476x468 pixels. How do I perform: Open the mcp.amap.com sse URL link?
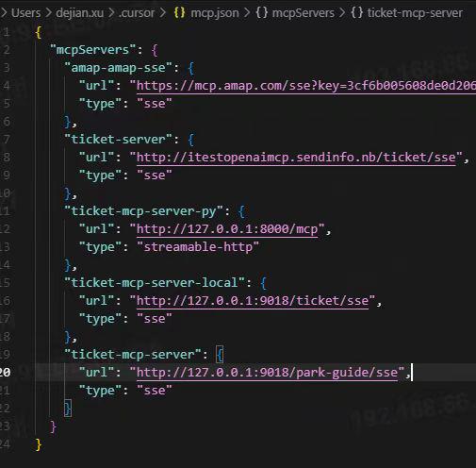(306, 86)
